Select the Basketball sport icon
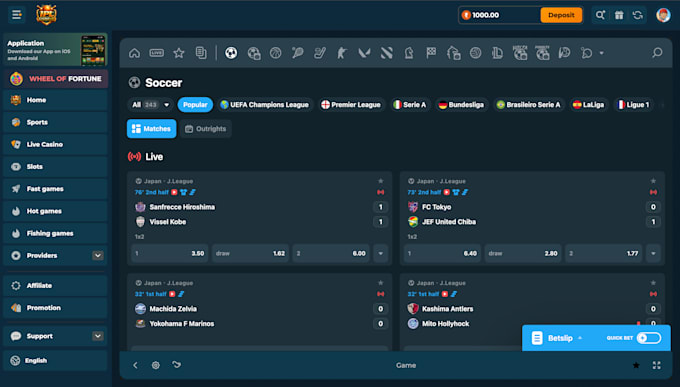This screenshot has height=387, width=680. [275, 53]
